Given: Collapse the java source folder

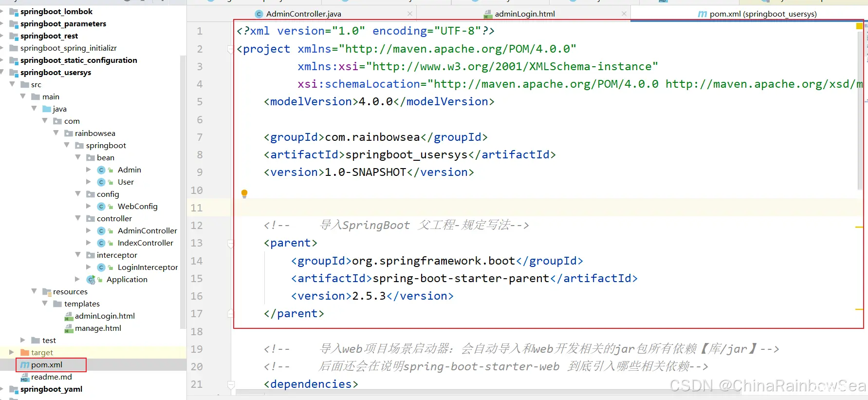Looking at the screenshot, I should click(x=34, y=109).
